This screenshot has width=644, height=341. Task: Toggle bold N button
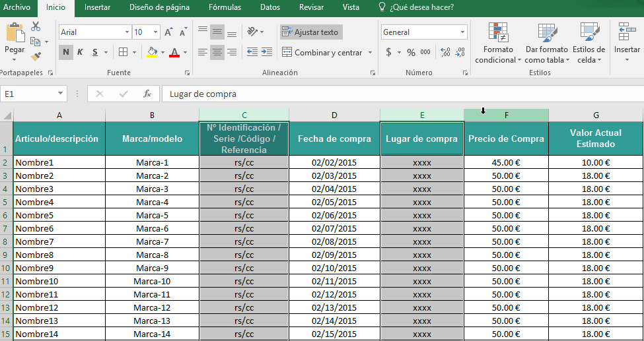(x=65, y=52)
